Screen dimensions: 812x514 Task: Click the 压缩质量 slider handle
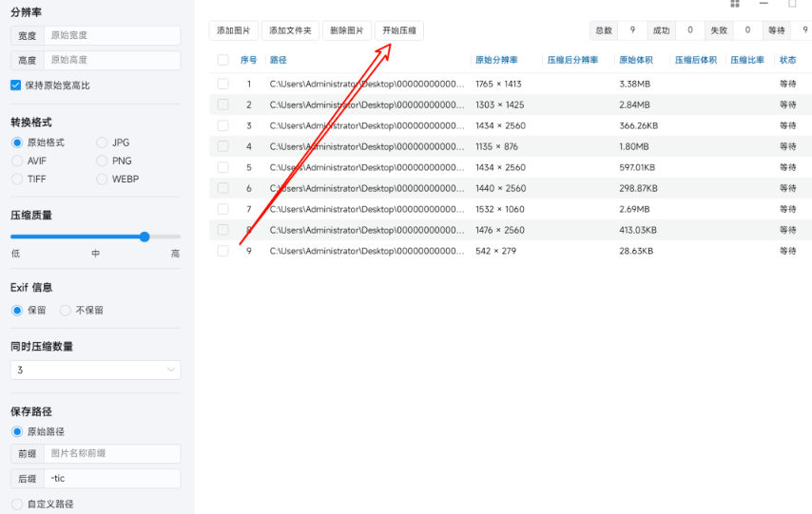coord(145,237)
